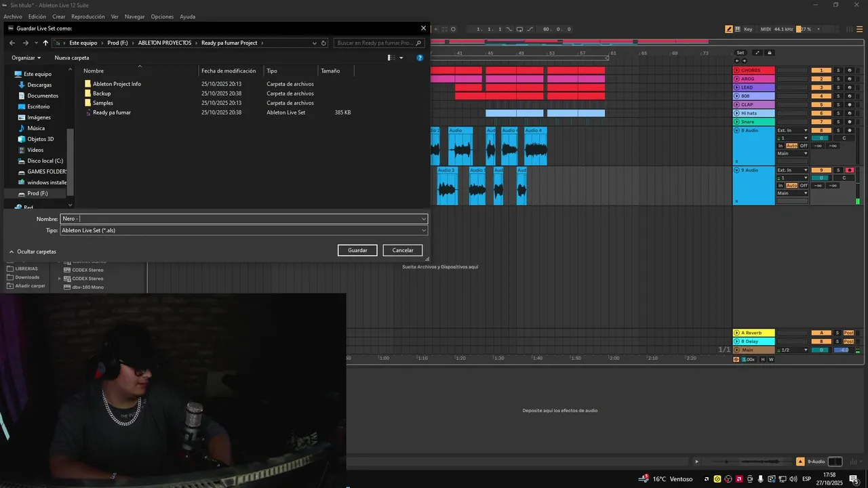
Task: Click the LEAD track play icon
Action: (737, 87)
